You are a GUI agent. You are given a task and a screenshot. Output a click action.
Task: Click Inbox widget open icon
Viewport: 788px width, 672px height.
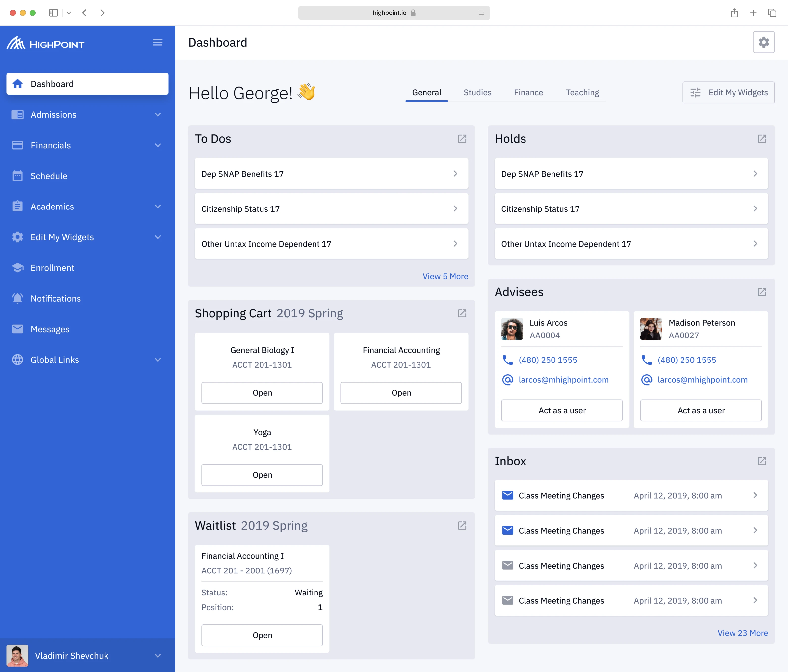point(761,461)
